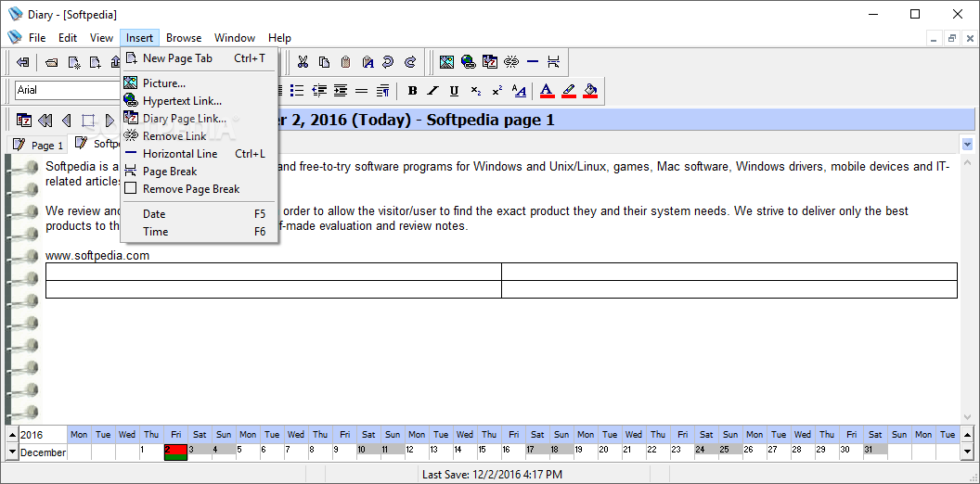
Task: Click calendar scroll down arrow at far right
Action: click(967, 451)
